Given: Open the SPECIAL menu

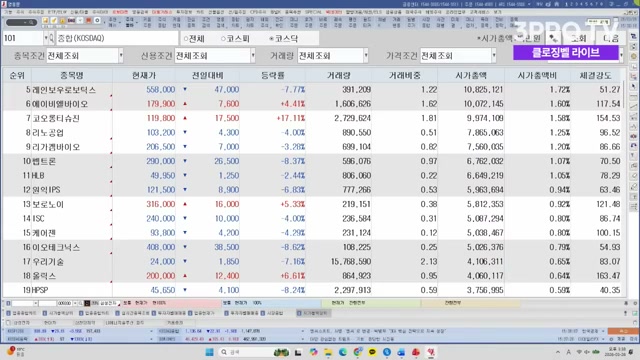Looking at the screenshot, I should (313, 12).
